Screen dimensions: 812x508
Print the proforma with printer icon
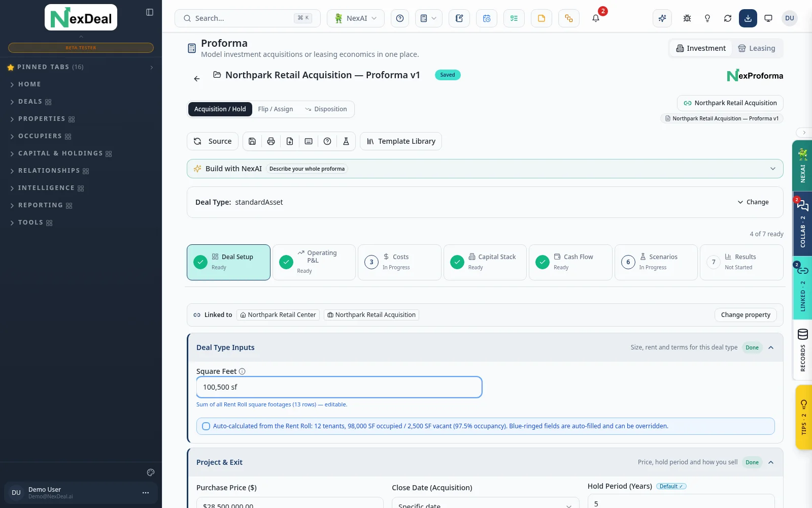[271, 141]
